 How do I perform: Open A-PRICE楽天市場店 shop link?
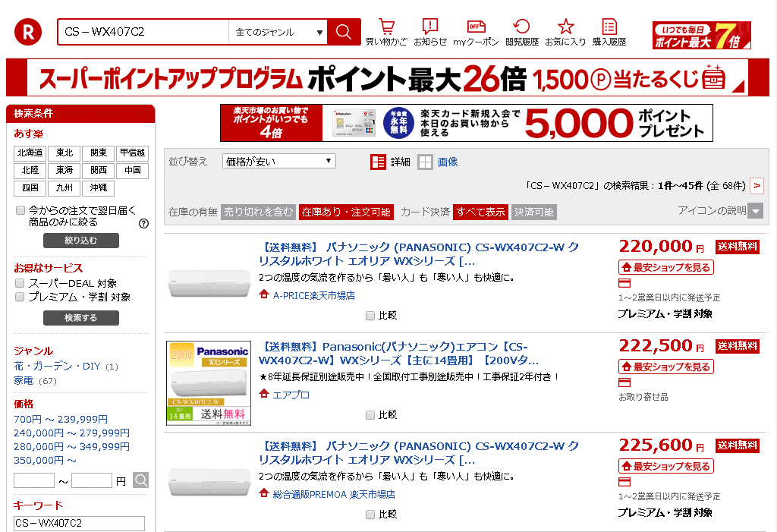313,295
